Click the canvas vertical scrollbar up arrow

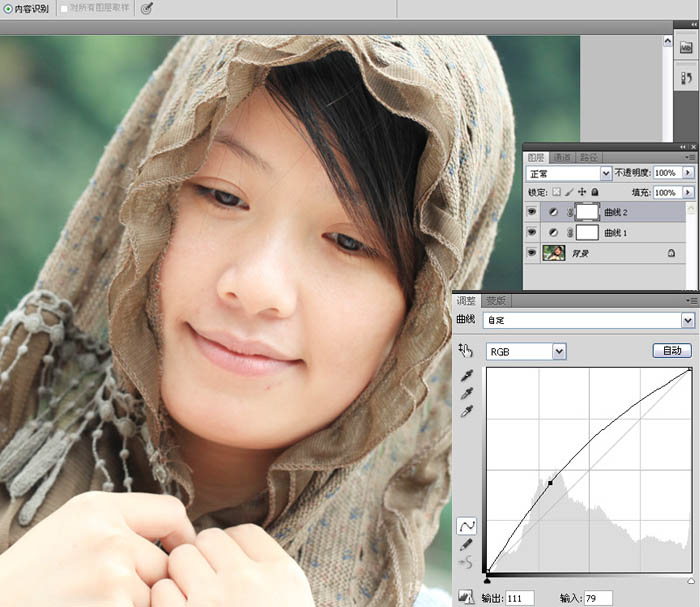(x=667, y=41)
